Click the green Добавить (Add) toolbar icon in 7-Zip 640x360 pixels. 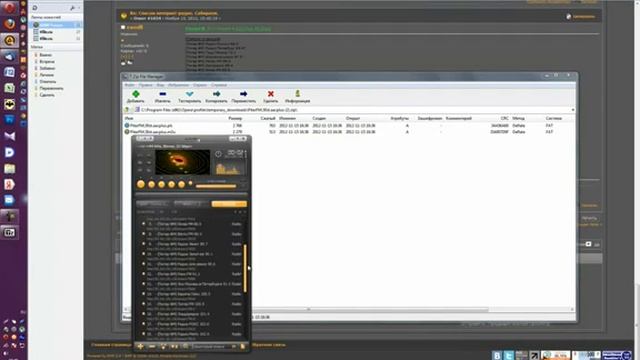(136, 94)
